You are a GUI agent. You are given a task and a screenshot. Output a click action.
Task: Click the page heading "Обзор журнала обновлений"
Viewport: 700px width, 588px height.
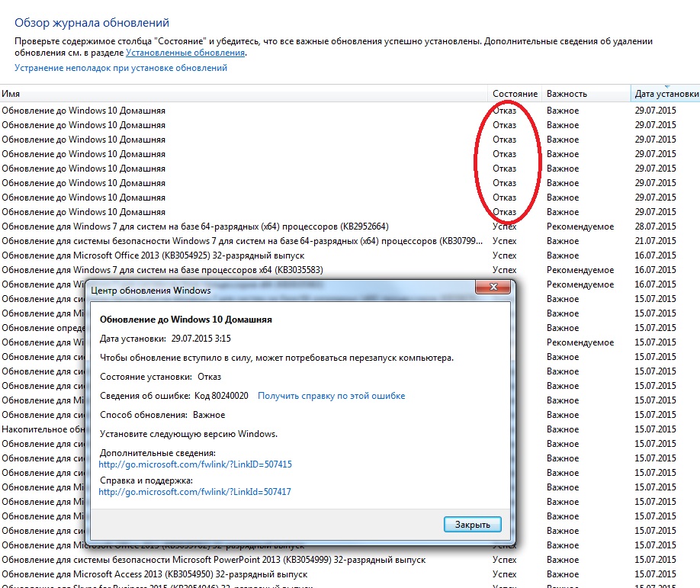coord(92,23)
